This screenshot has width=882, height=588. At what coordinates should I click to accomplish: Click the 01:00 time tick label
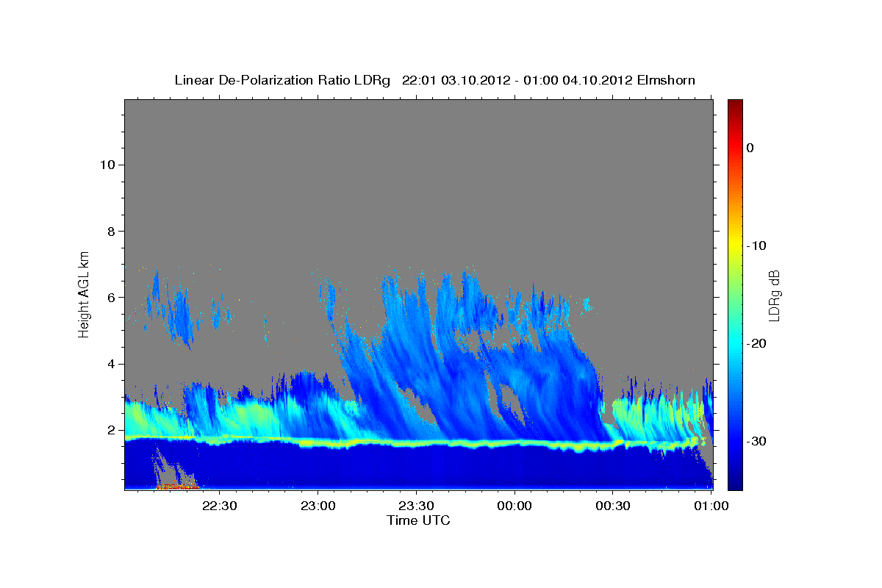711,506
